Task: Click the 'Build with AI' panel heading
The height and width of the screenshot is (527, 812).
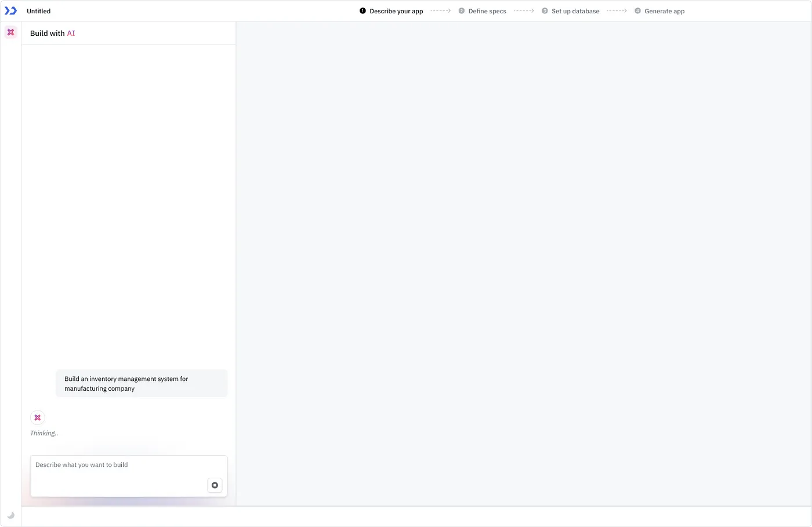Action: 53,33
